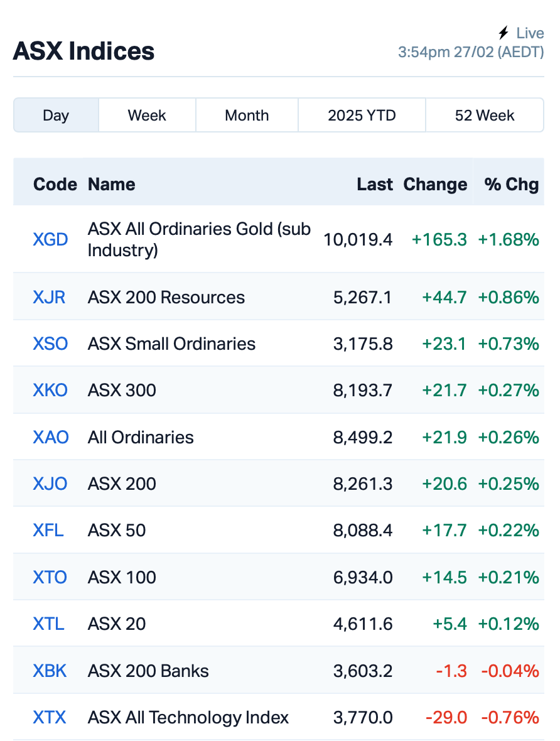The width and height of the screenshot is (560, 741).
Task: Click the name ASX 50
Action: (x=117, y=530)
